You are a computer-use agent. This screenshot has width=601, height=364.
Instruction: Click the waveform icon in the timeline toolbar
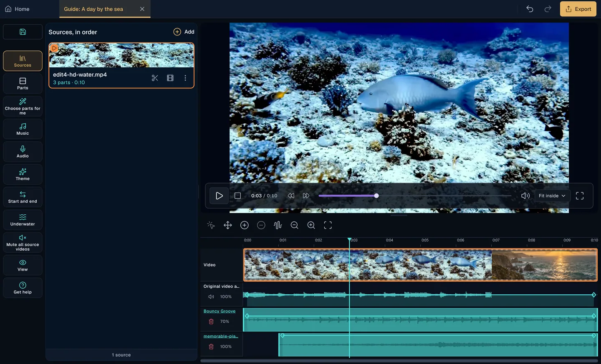point(278,225)
